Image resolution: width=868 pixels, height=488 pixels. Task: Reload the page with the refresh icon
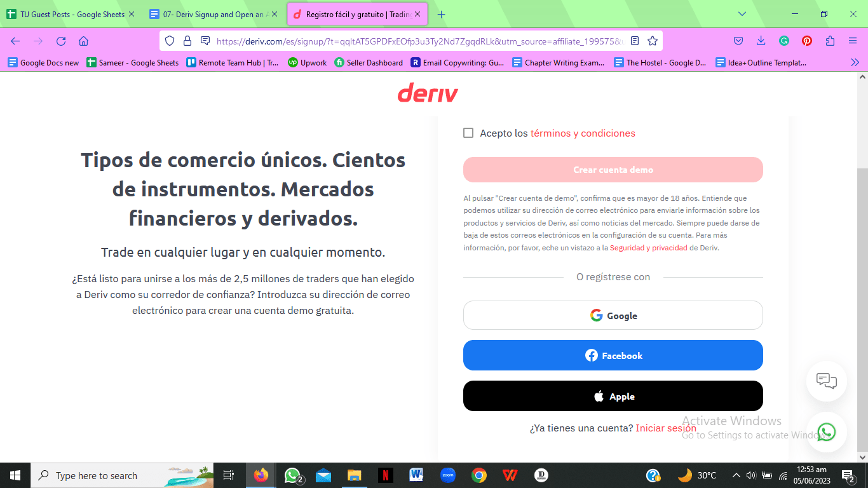pyautogui.click(x=61, y=41)
